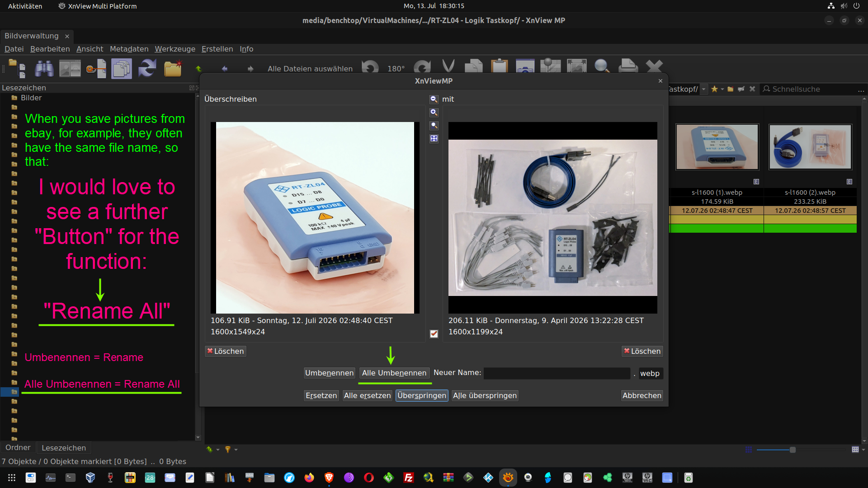
Task: Click the Abbrechen button
Action: click(x=642, y=395)
